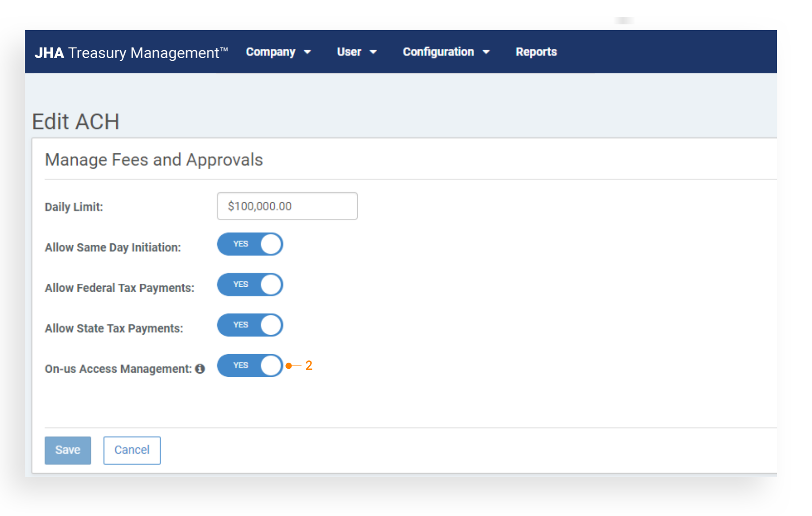Focus the Daily Limit amount field
Screen dimensions: 812x516
(287, 206)
